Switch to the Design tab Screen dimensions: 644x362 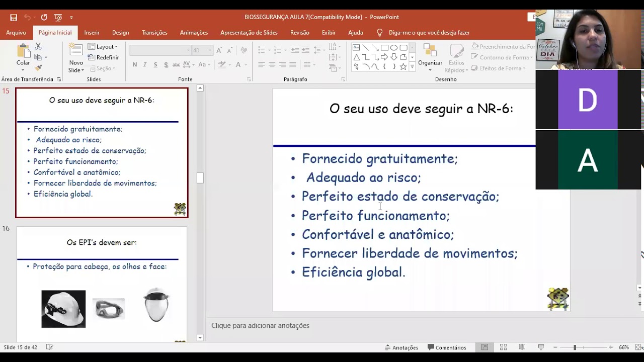click(x=120, y=33)
